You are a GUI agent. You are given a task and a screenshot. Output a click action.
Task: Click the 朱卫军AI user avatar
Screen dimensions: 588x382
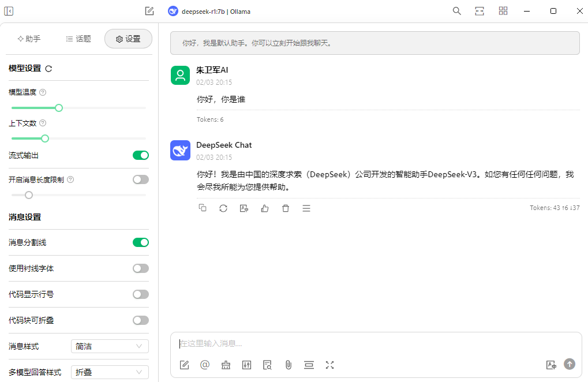(181, 76)
